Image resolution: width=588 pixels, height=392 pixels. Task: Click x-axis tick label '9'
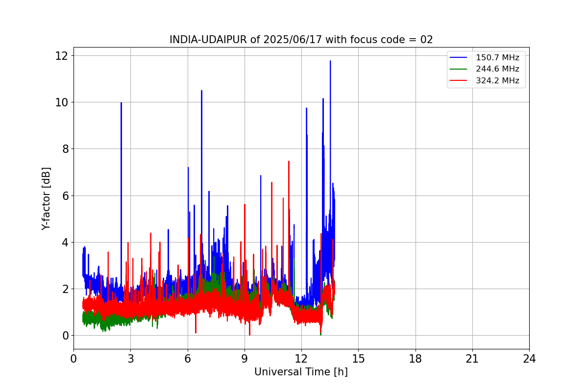click(x=245, y=359)
